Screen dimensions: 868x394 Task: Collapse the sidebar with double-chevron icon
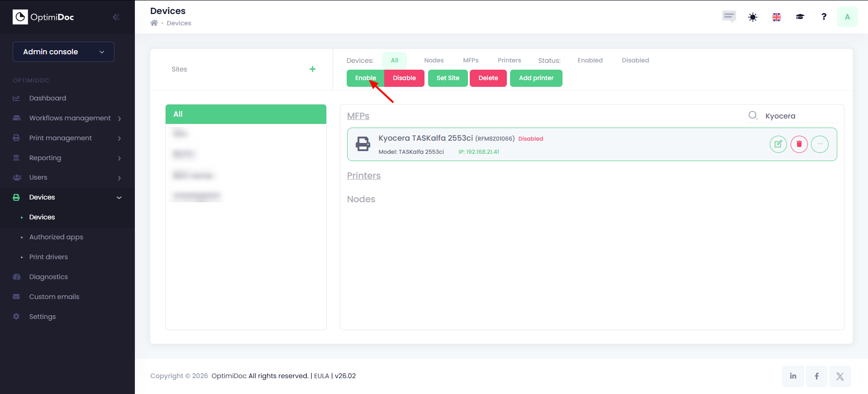(116, 17)
